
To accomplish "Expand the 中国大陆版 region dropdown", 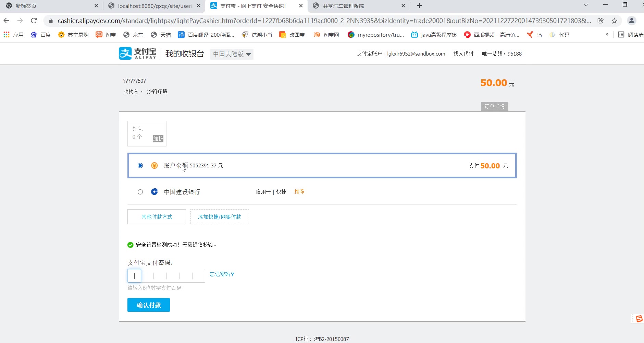I will tap(232, 54).
